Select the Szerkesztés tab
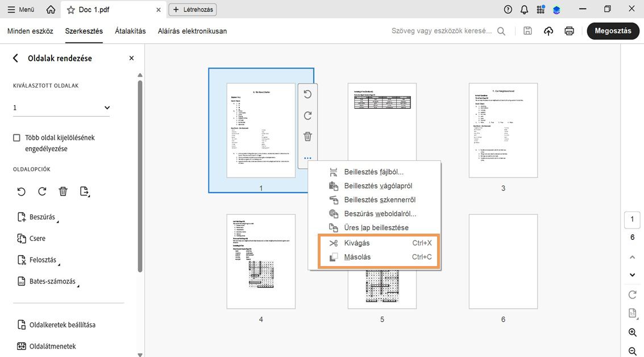Image resolution: width=644 pixels, height=357 pixels. pyautogui.click(x=84, y=31)
